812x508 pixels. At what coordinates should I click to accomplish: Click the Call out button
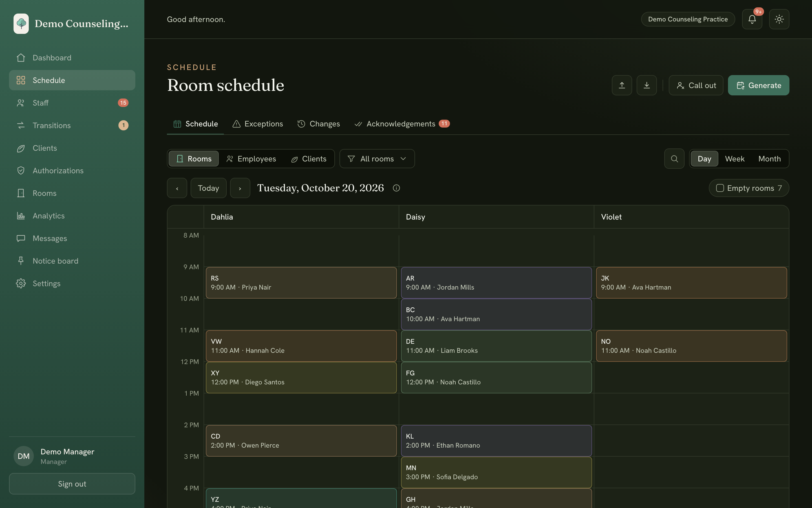tap(696, 85)
